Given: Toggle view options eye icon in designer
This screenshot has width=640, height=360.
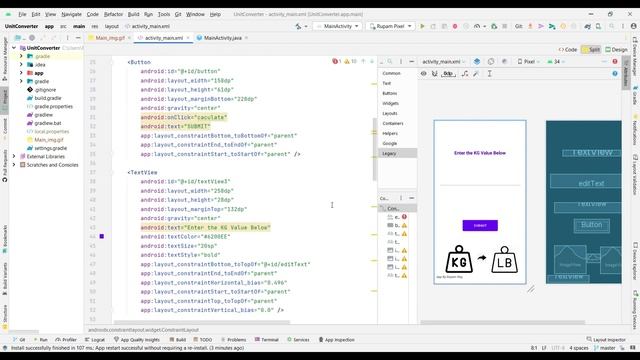Looking at the screenshot, I should 424,73.
